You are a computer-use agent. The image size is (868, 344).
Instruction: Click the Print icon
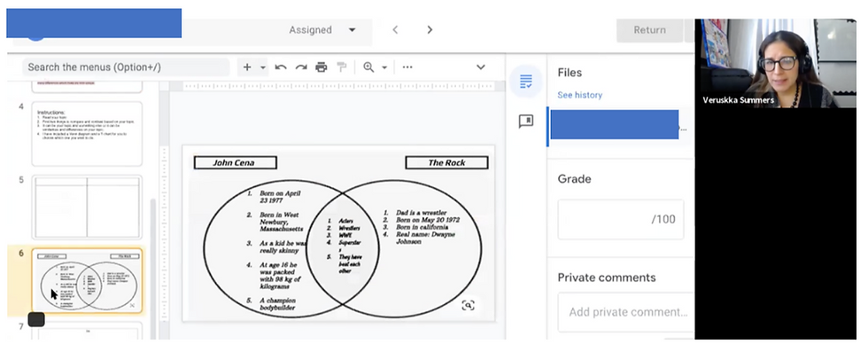click(321, 67)
